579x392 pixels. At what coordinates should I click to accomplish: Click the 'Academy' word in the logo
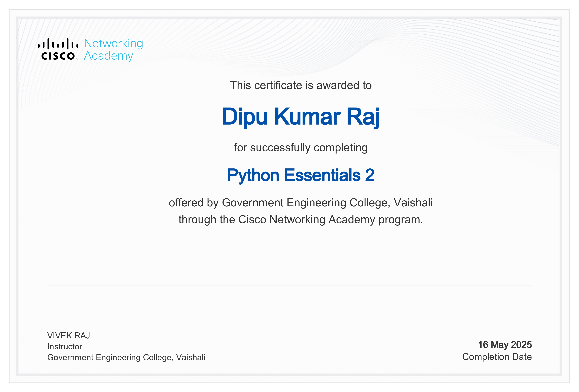coord(109,56)
